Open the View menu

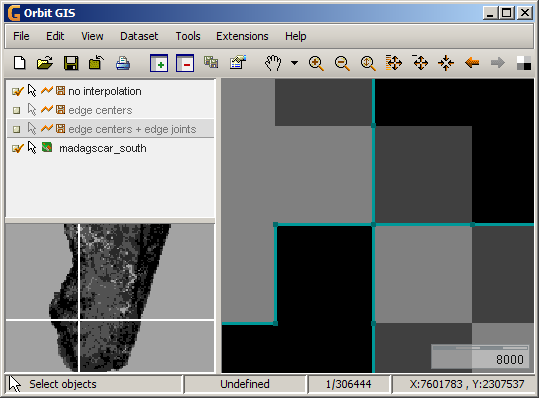click(92, 36)
